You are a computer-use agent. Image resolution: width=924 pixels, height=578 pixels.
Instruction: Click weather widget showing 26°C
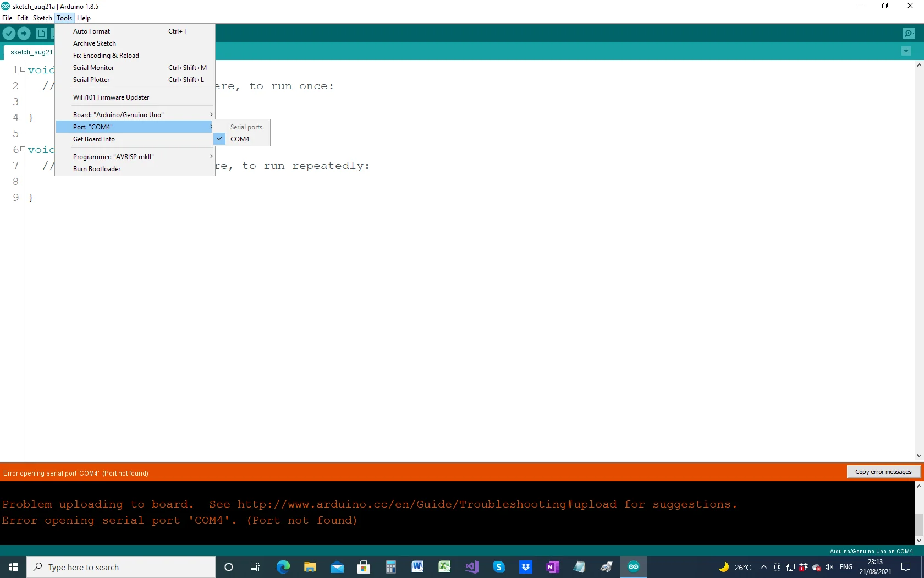[x=735, y=567]
